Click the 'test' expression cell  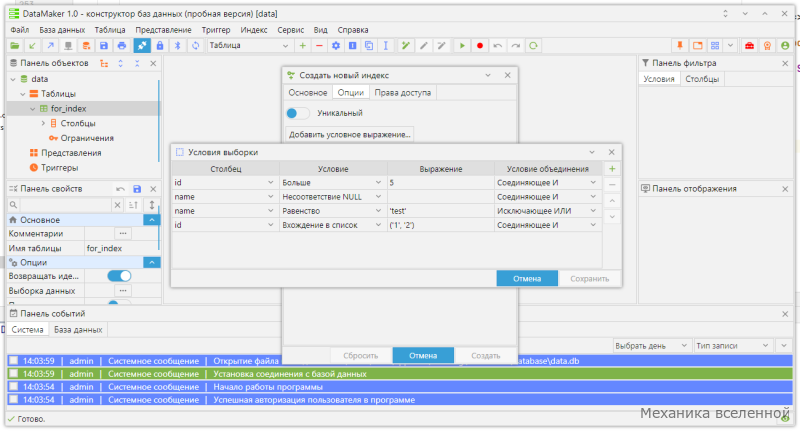tap(440, 211)
